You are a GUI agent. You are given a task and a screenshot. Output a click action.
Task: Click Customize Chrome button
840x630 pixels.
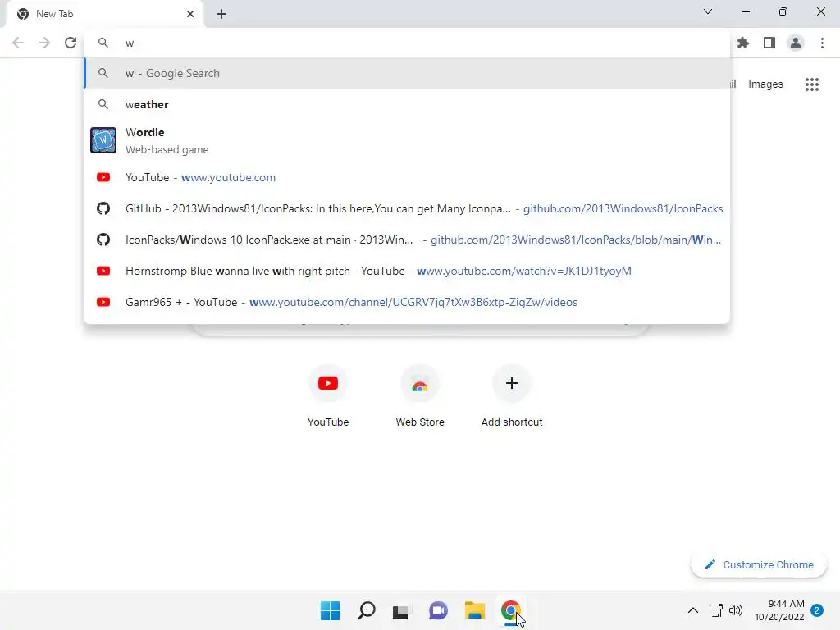click(759, 564)
